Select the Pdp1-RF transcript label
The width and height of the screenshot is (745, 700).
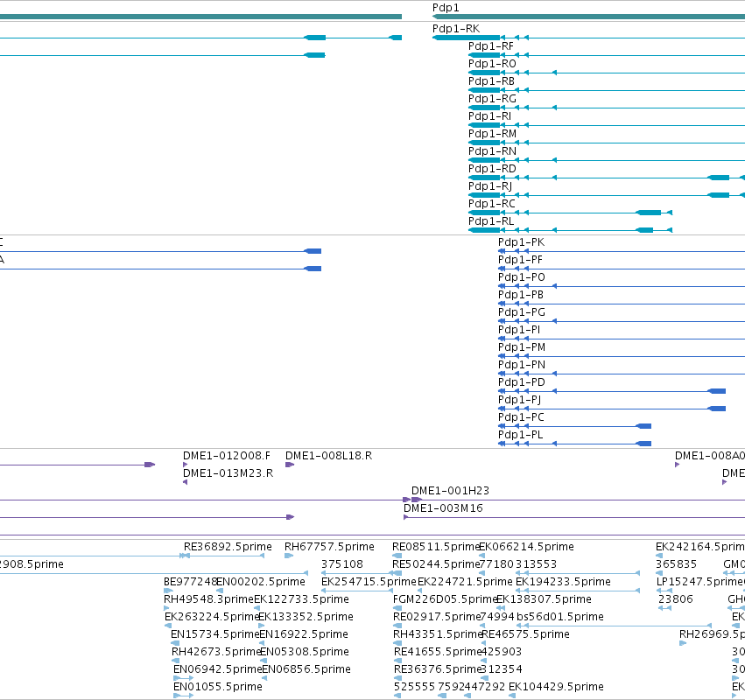click(x=491, y=46)
